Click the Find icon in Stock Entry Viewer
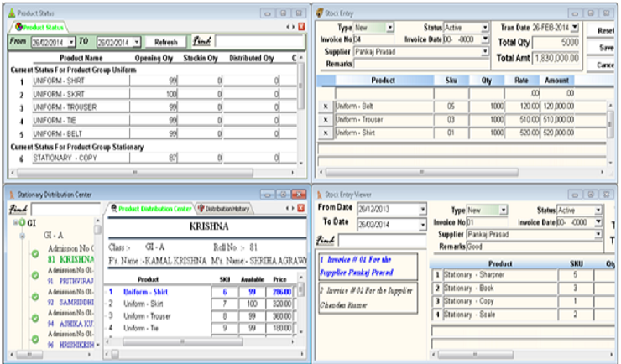This screenshot has width=621, height=364. coord(327,241)
